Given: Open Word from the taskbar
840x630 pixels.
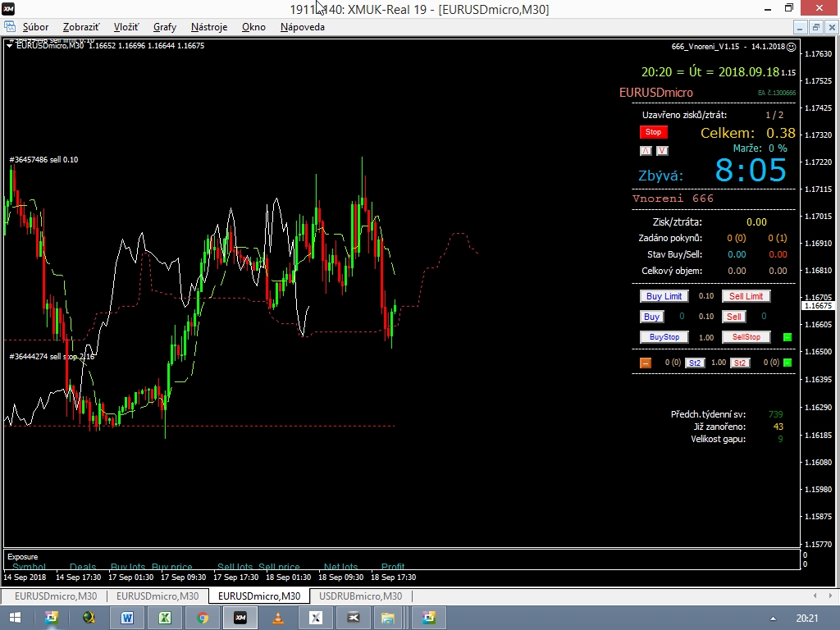Looking at the screenshot, I should 127,619.
